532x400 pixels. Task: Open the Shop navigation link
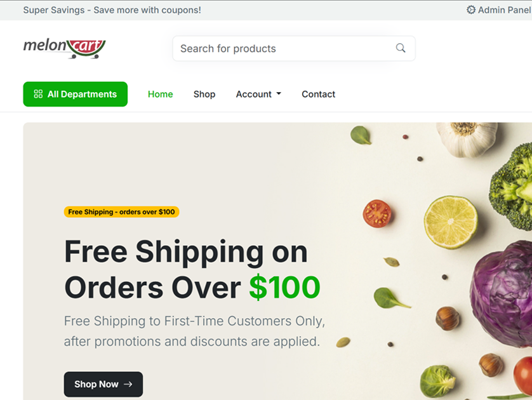pos(204,94)
